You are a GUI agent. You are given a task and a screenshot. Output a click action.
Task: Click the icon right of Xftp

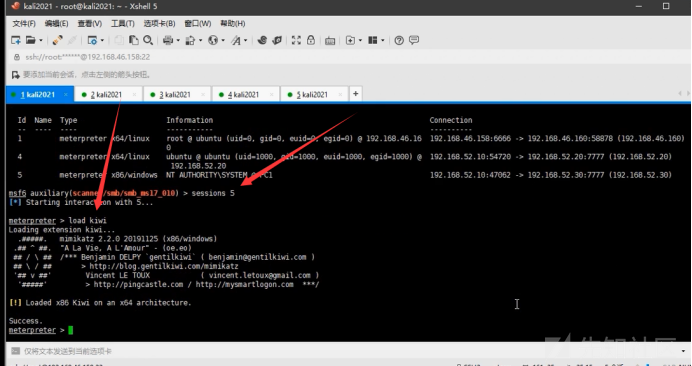[277, 41]
